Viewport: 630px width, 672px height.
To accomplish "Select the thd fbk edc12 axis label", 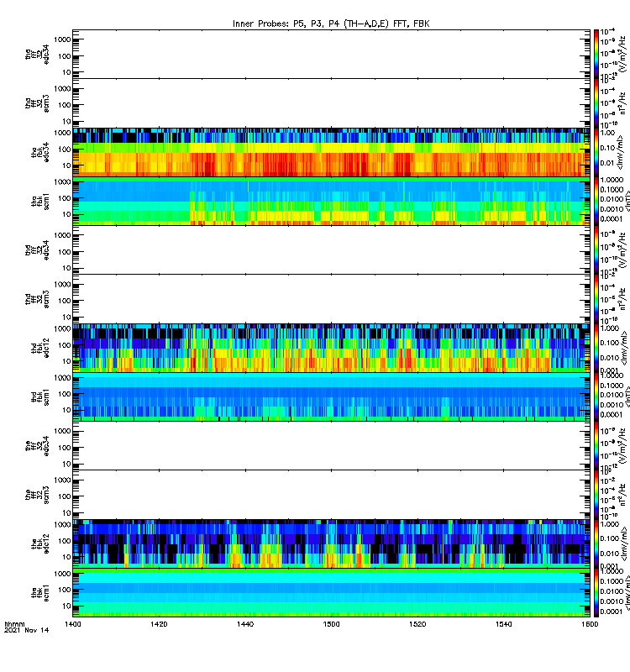I will (40, 348).
